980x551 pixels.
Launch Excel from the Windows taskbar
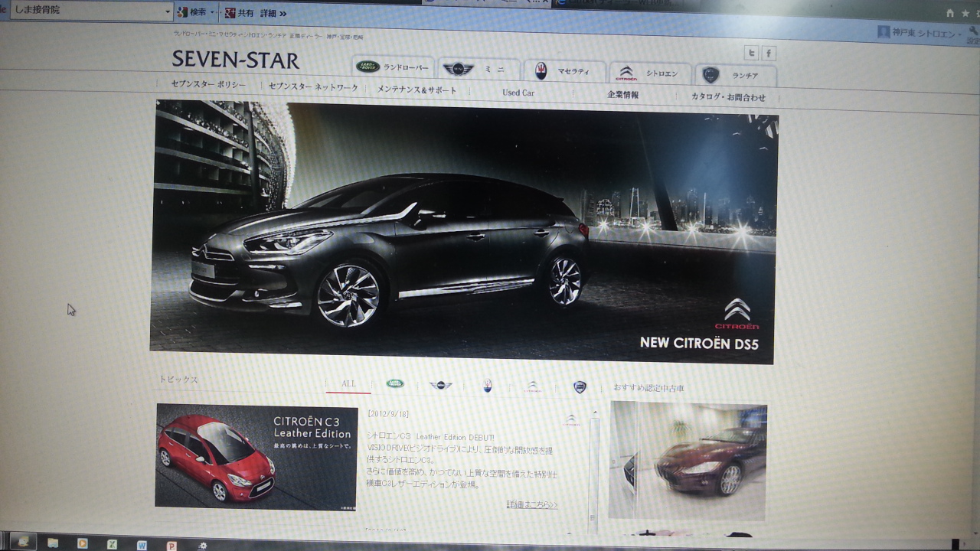[112, 544]
